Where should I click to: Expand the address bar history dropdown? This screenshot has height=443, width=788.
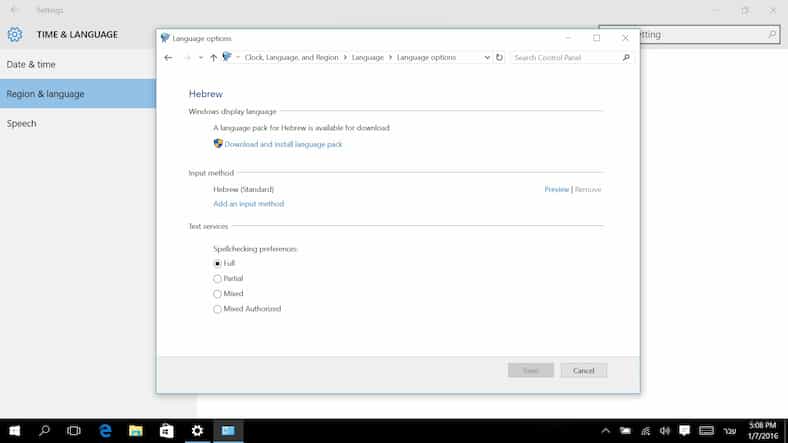[487, 58]
